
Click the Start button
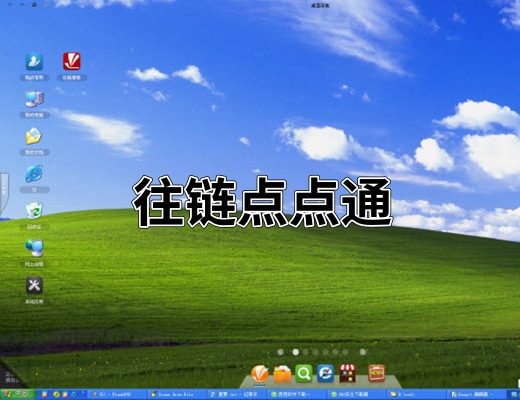[x=17, y=394]
